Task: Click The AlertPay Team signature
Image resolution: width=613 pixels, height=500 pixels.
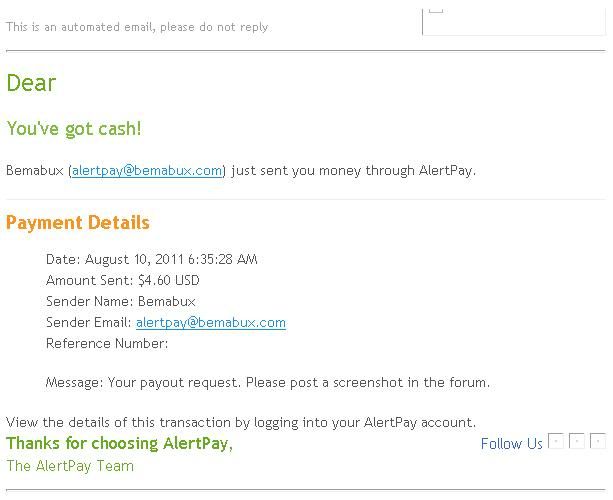Action: tap(70, 466)
